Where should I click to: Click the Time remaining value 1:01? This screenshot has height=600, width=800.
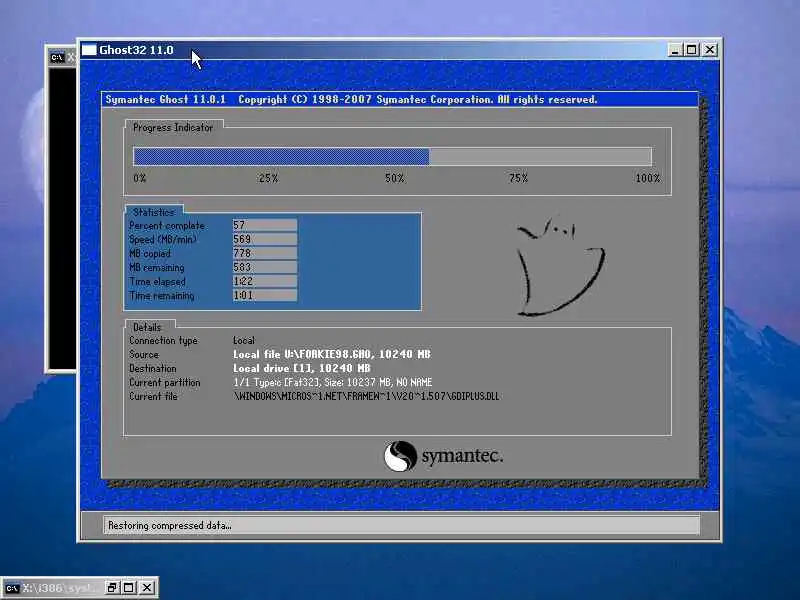264,295
